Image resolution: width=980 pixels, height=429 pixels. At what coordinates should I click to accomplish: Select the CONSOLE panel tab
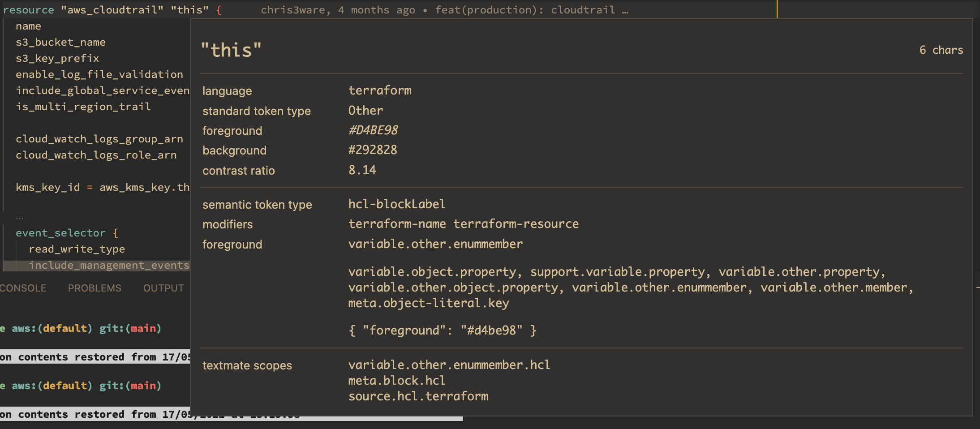[x=23, y=288]
